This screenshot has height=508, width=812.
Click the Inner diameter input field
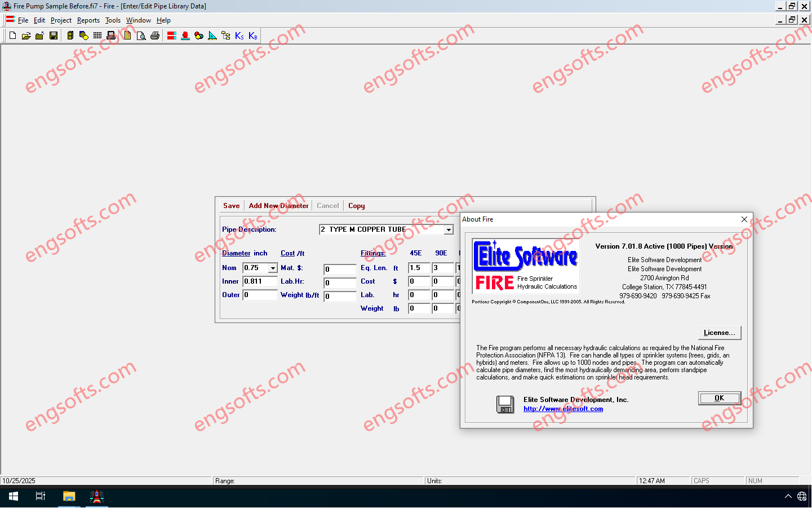point(259,281)
